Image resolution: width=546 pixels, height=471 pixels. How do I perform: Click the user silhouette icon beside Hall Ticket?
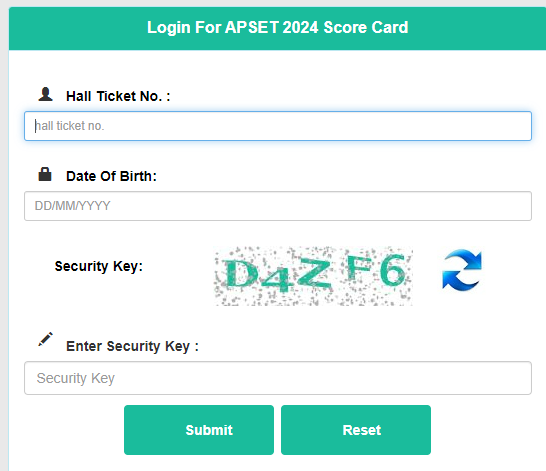point(45,94)
